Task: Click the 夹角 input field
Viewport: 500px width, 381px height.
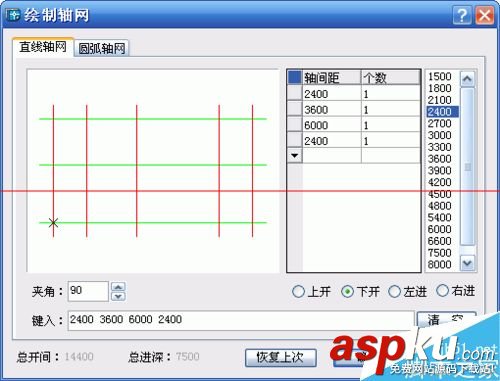Action: click(x=88, y=291)
